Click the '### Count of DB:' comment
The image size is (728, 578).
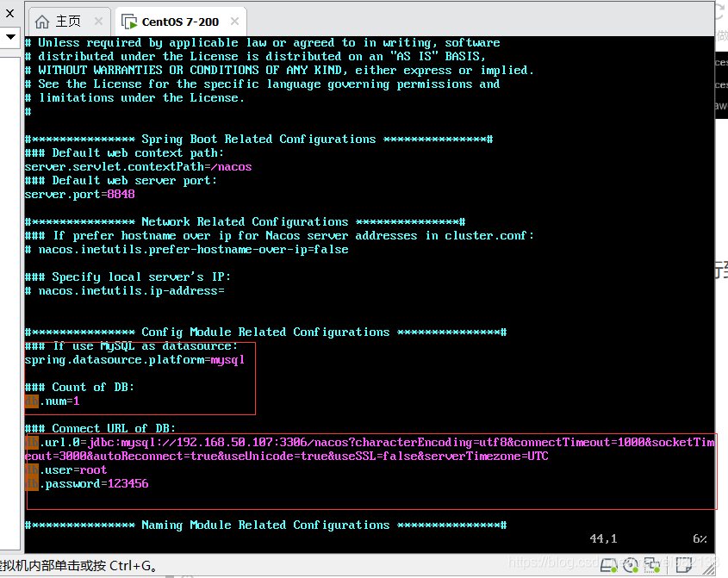[79, 387]
